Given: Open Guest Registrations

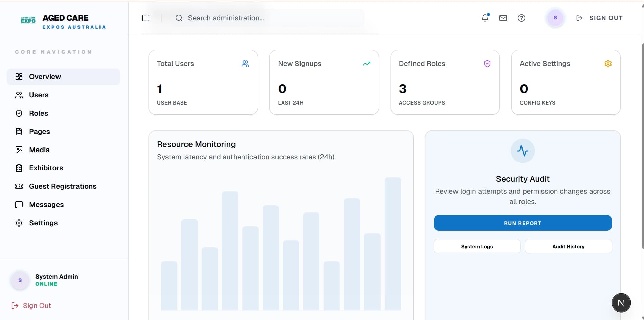Looking at the screenshot, I should pyautogui.click(x=63, y=186).
